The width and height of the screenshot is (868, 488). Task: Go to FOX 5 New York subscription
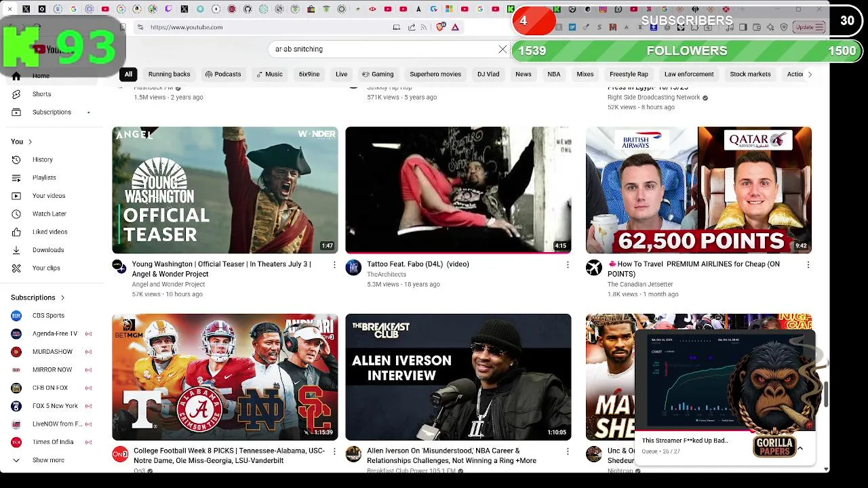click(52, 406)
